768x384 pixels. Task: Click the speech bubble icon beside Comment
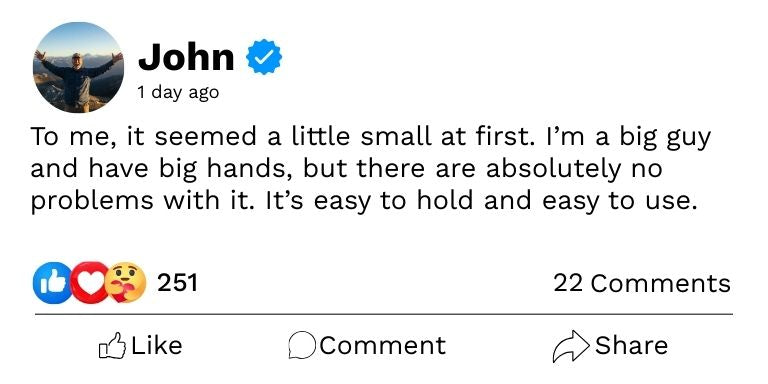coord(302,346)
